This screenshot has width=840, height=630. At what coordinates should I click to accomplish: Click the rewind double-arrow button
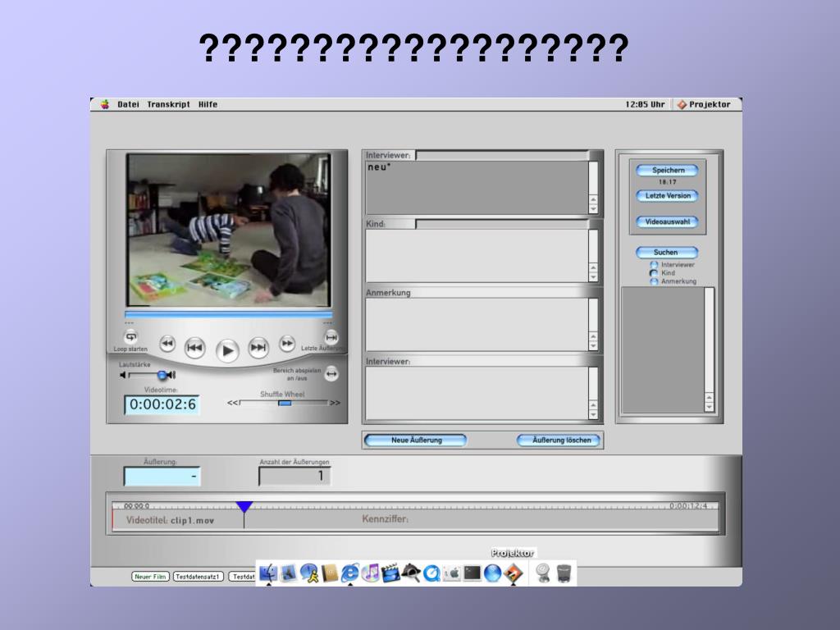coord(167,344)
